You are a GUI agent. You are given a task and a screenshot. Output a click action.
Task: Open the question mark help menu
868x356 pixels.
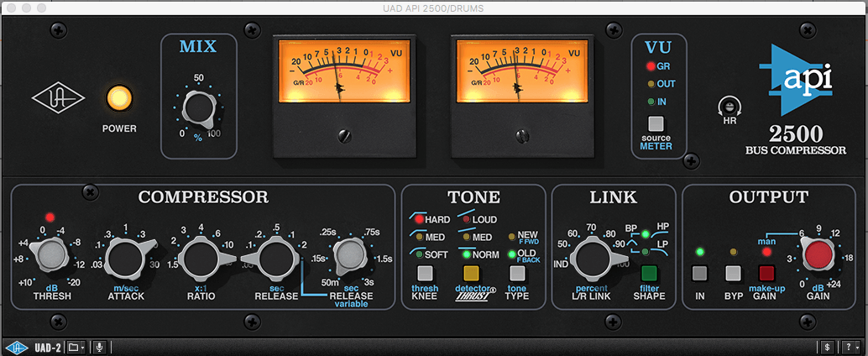(x=851, y=347)
